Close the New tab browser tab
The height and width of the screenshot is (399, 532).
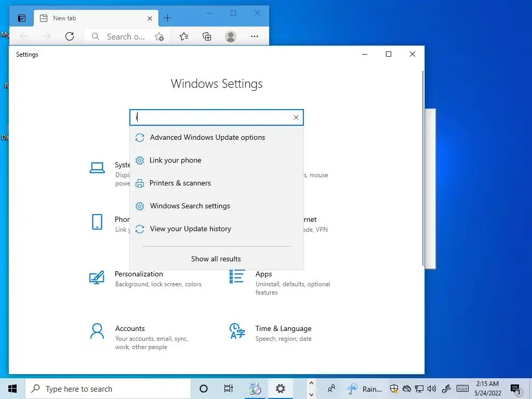(150, 18)
